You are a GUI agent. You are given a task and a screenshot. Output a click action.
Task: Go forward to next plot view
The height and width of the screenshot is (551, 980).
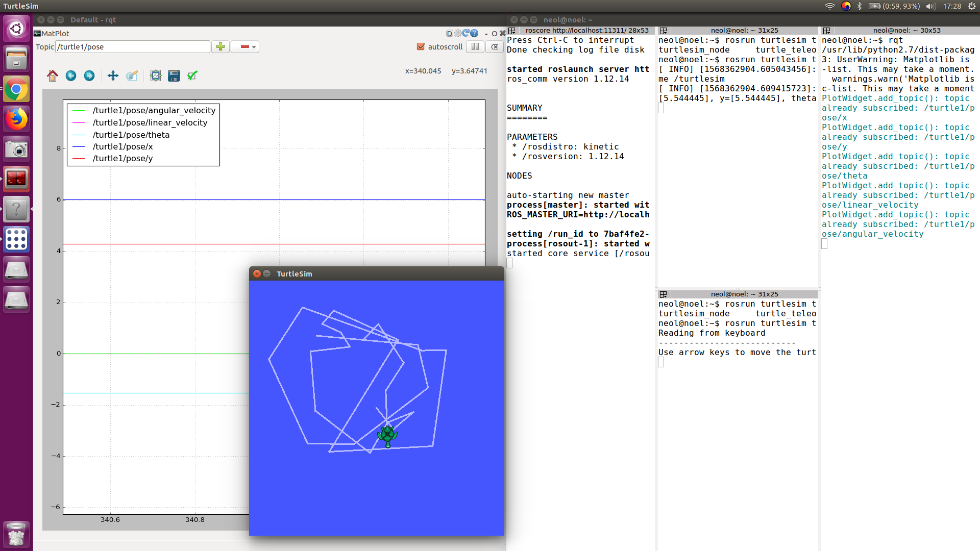tap(89, 76)
